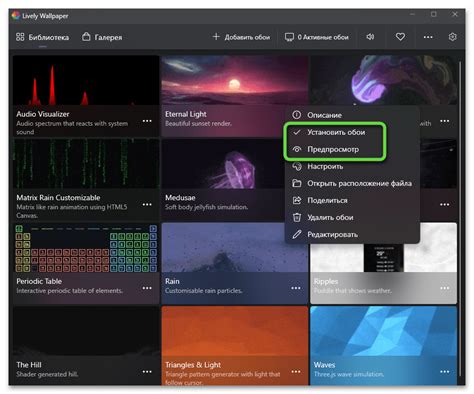Switch to the Галерея tab

coord(102,37)
